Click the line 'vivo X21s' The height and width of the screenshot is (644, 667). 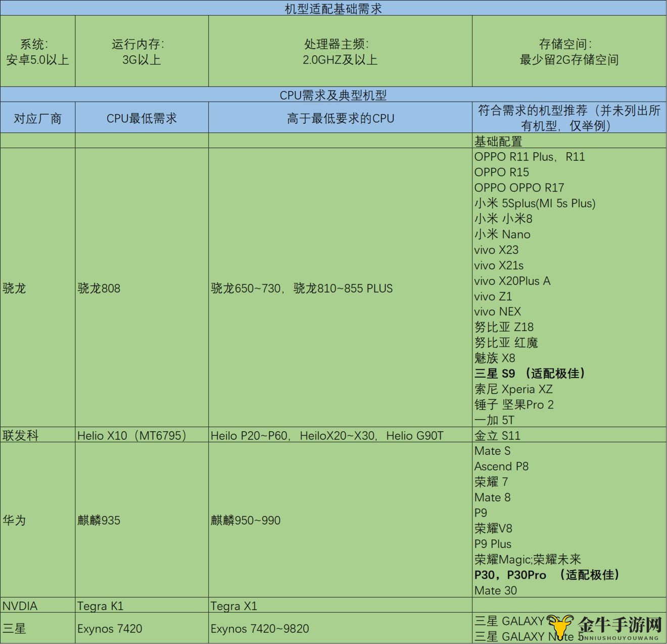click(499, 265)
